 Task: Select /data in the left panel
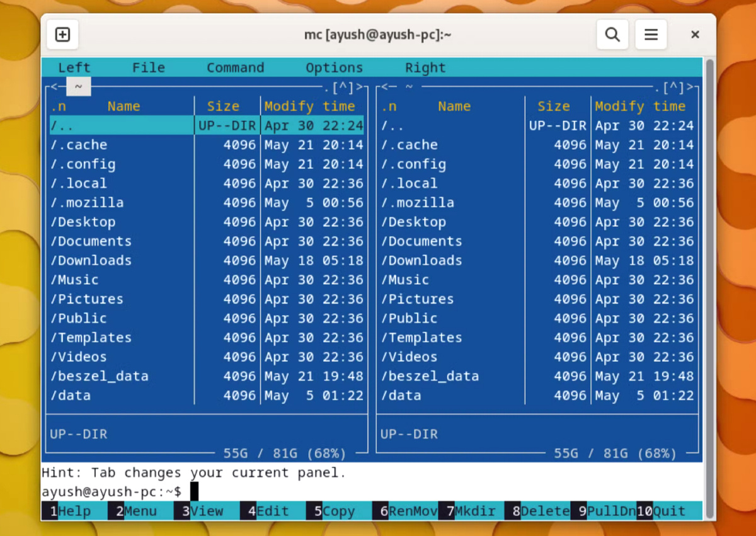(x=207, y=396)
